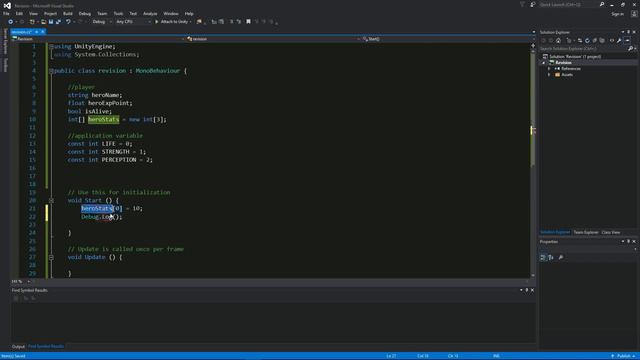
Task: Open the Analyze menu
Action: tap(150, 13)
